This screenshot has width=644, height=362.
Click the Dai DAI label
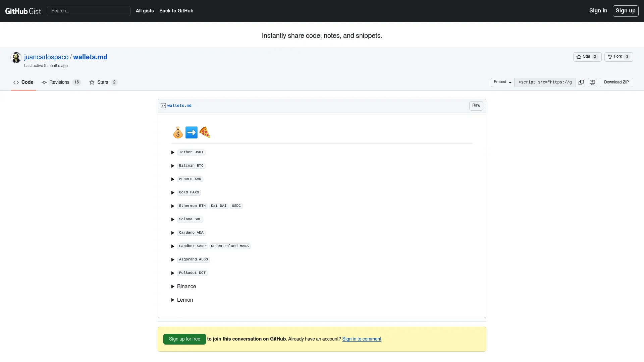219,206
